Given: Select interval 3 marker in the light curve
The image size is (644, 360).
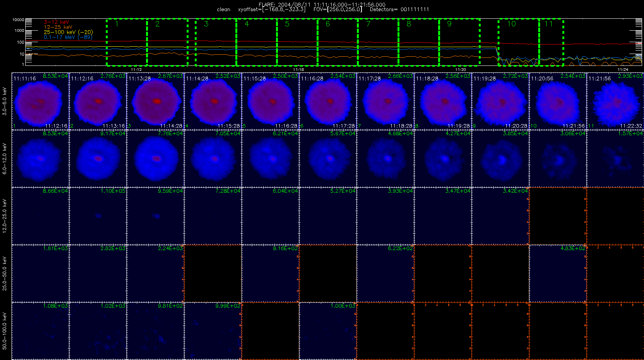Looking at the screenshot, I should pyautogui.click(x=206, y=24).
